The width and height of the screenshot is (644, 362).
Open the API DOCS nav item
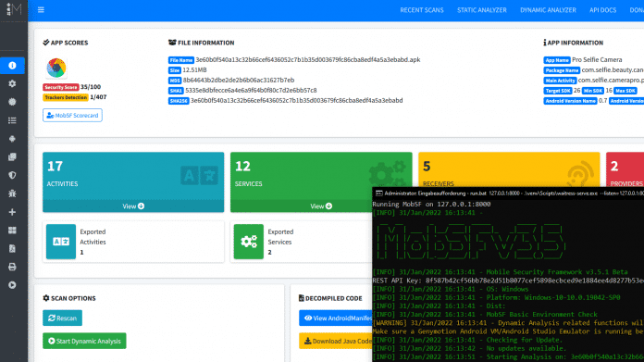coord(603,10)
